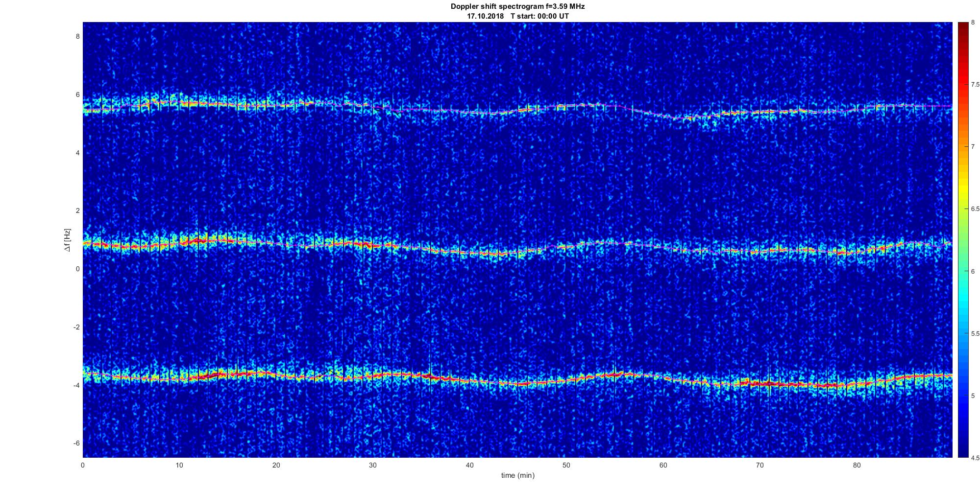Click time-axis tick label 70
The image size is (980, 491).
[x=760, y=465]
